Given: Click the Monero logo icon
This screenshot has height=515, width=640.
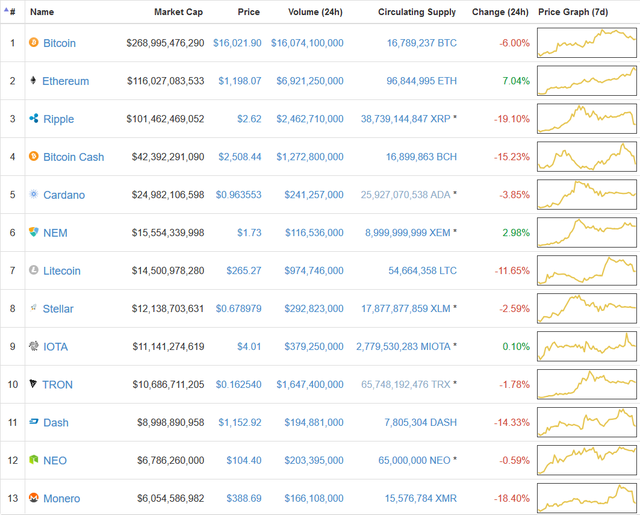Looking at the screenshot, I should [x=34, y=498].
